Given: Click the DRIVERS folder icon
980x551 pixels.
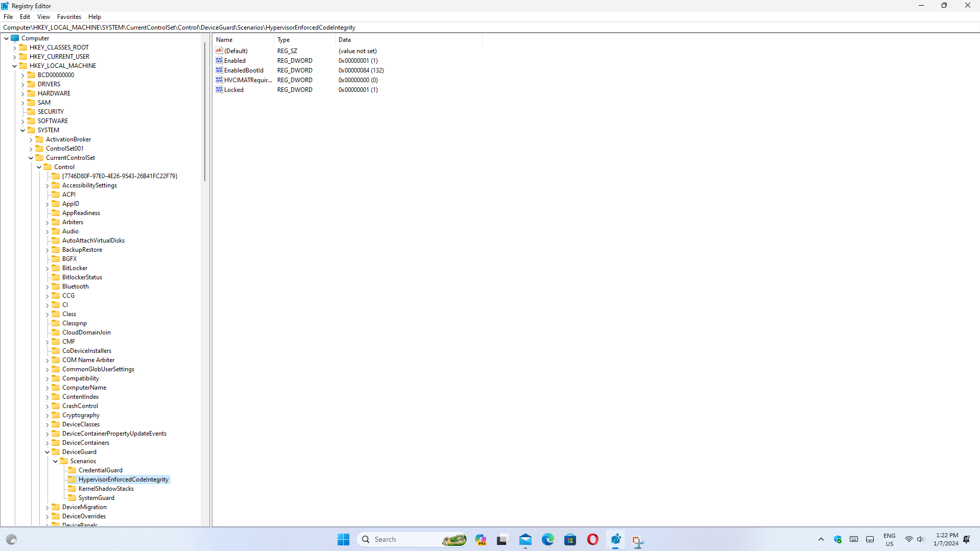Looking at the screenshot, I should [31, 84].
